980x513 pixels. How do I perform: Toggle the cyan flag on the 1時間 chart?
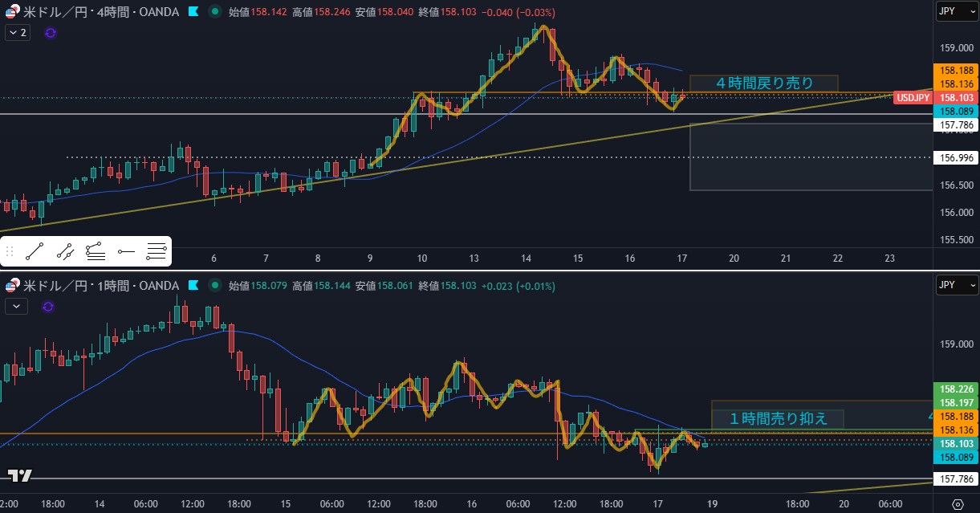point(193,285)
